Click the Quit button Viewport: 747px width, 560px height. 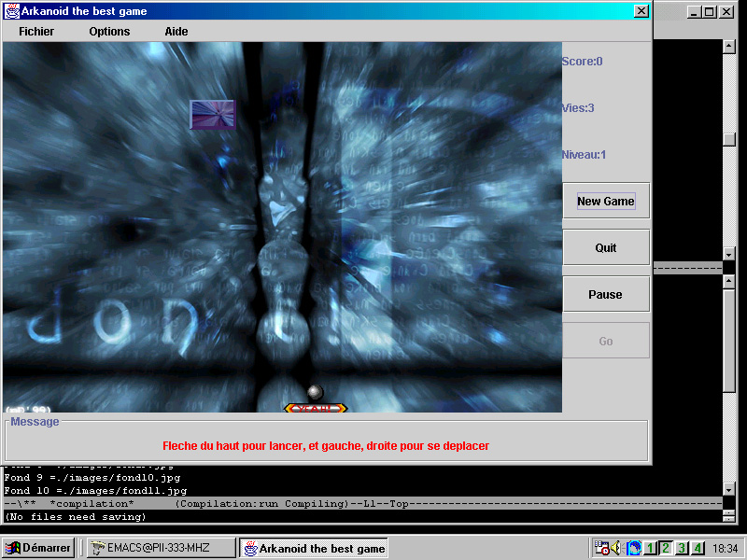click(x=605, y=248)
